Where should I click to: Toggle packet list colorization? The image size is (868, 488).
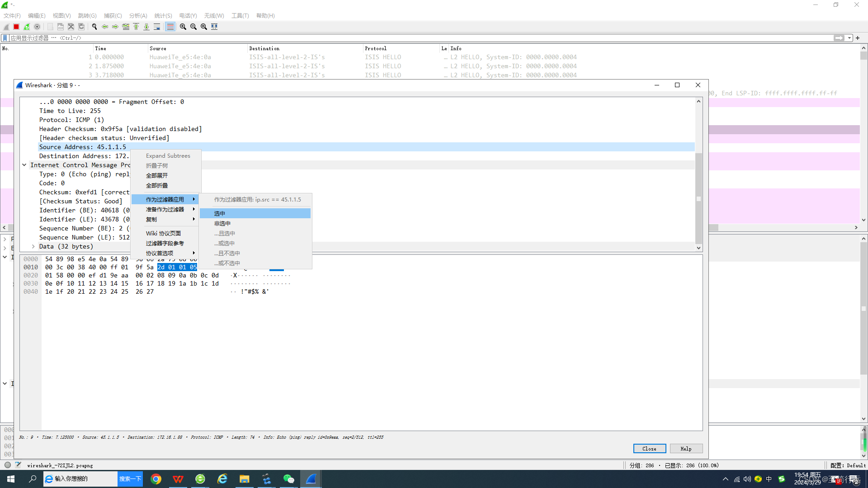tap(170, 27)
